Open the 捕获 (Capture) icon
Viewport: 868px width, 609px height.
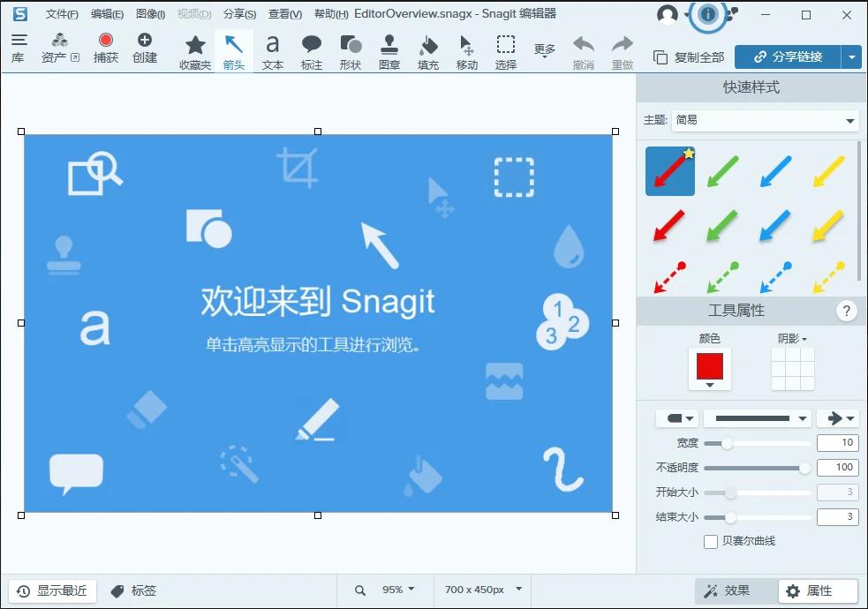pos(106,50)
